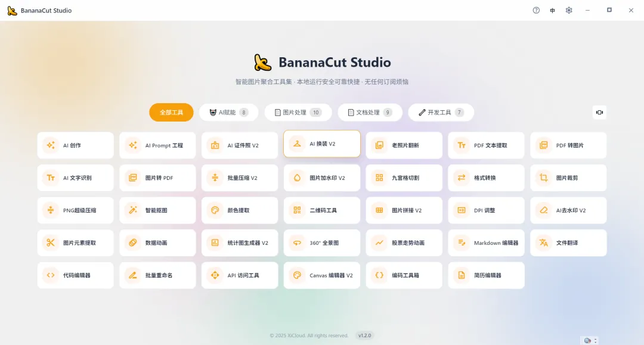Open the help question mark icon
Viewport: 644px width, 345px height.
click(x=536, y=10)
